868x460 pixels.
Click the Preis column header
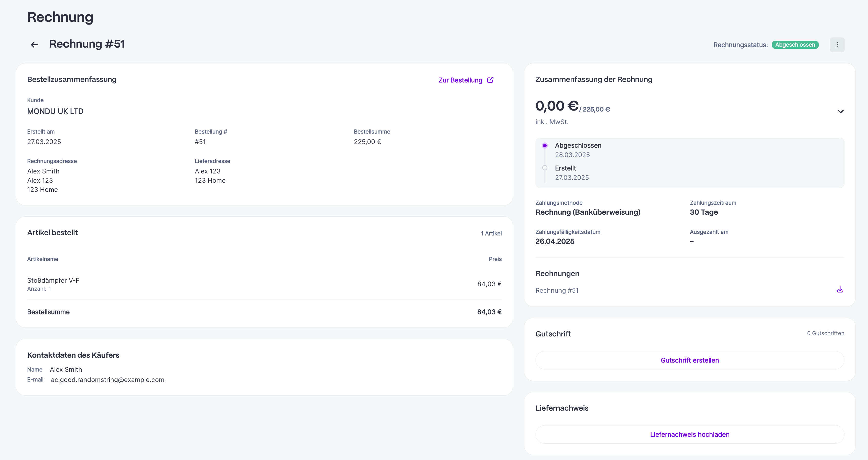tap(495, 259)
